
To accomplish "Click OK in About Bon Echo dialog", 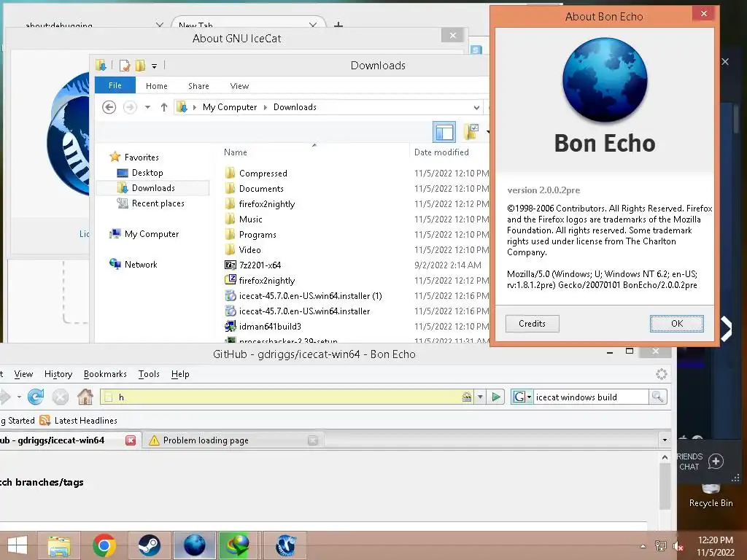I will coord(676,323).
